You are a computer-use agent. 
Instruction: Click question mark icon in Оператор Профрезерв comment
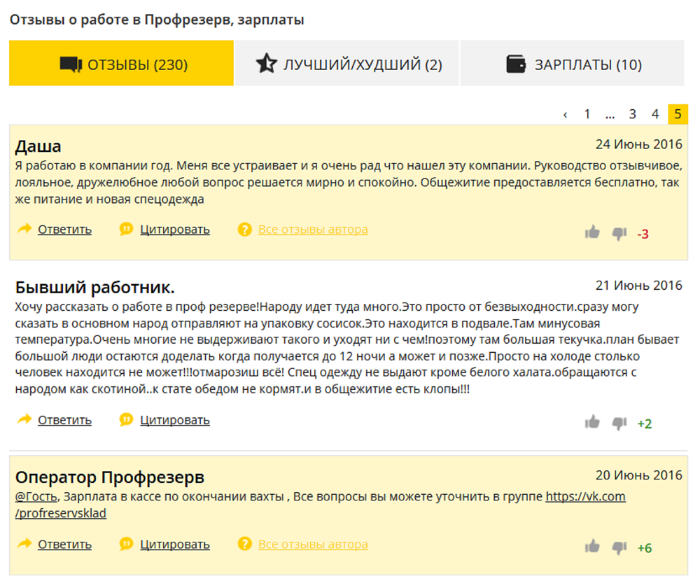coord(244,544)
